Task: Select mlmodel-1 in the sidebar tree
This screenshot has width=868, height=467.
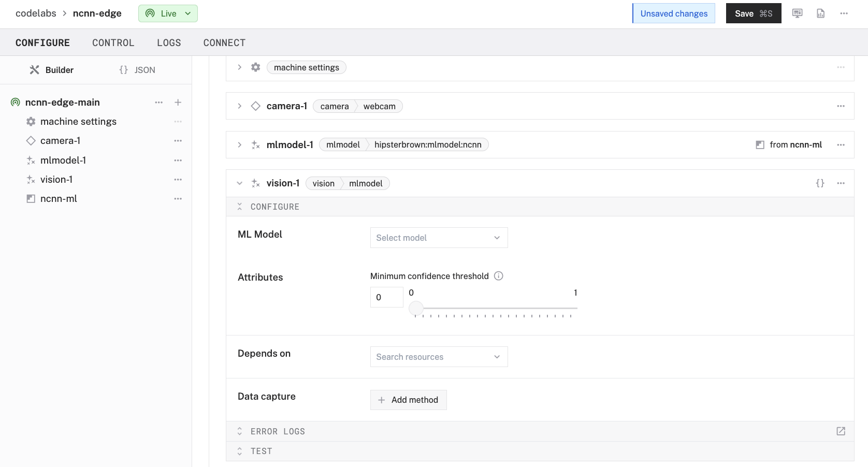Action: (63, 160)
